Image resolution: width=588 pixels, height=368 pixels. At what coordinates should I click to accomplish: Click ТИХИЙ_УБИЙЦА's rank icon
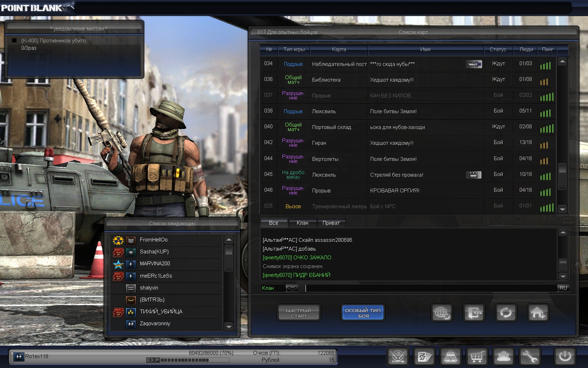[x=131, y=312]
